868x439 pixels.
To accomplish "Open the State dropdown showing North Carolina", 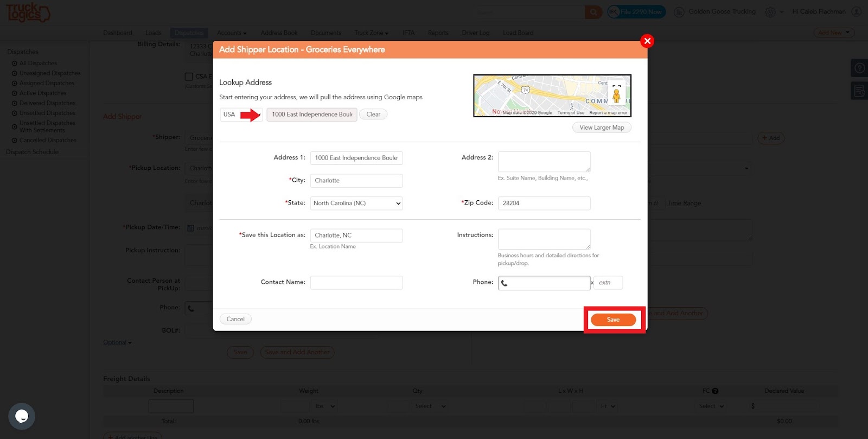I will pyautogui.click(x=356, y=203).
